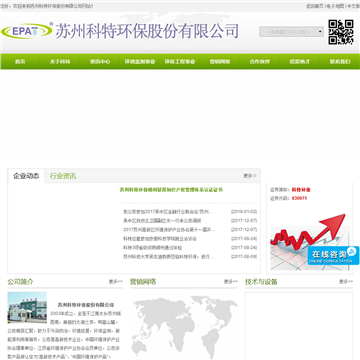Viewport: 360px width, 360px height.
Task: Click the grey world map image
Action: click(184, 327)
